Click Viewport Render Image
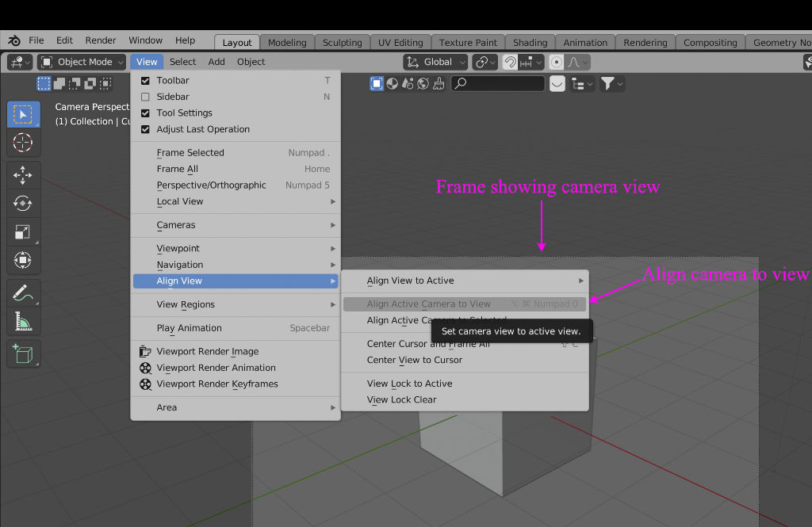 [x=207, y=352]
